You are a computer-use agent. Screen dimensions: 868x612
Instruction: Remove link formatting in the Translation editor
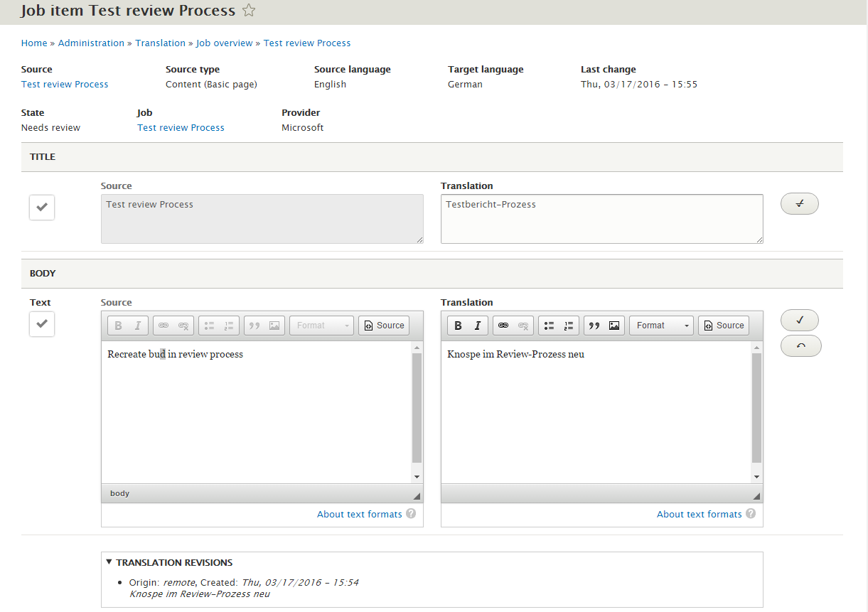click(522, 325)
